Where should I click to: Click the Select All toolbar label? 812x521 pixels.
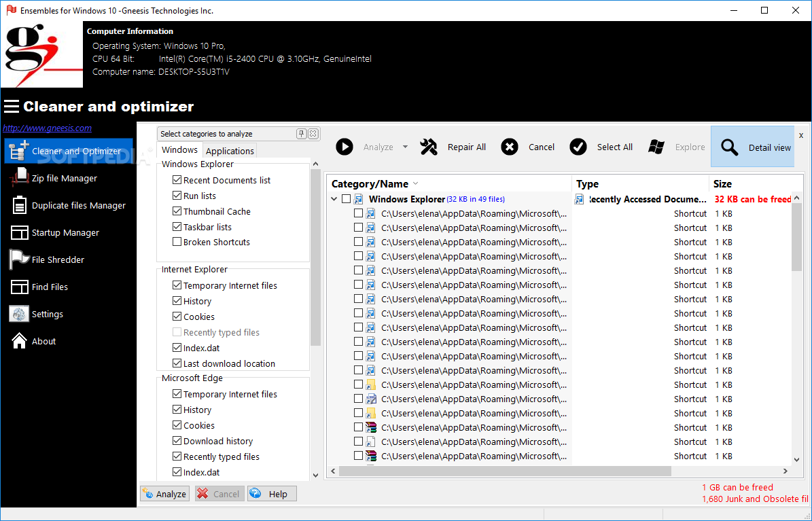[615, 147]
